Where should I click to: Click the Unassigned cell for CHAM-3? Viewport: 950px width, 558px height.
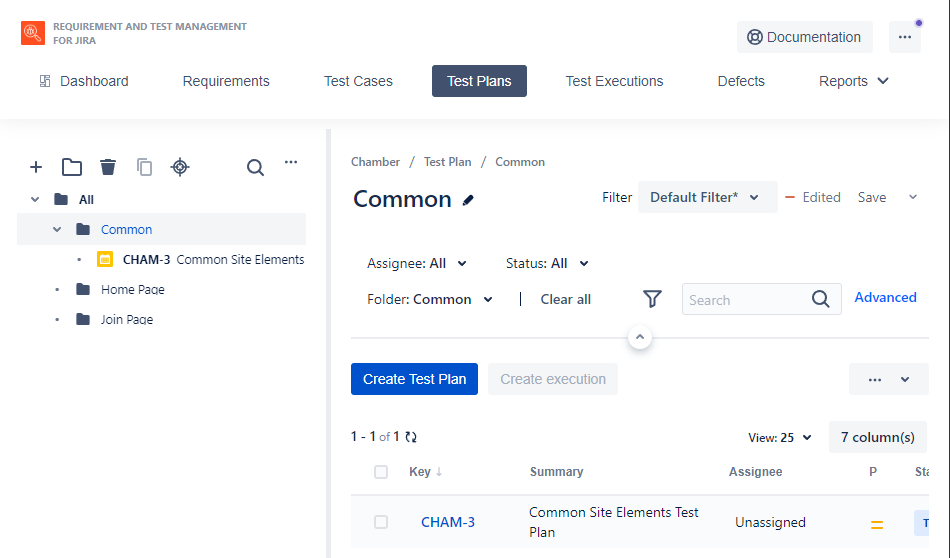(770, 522)
